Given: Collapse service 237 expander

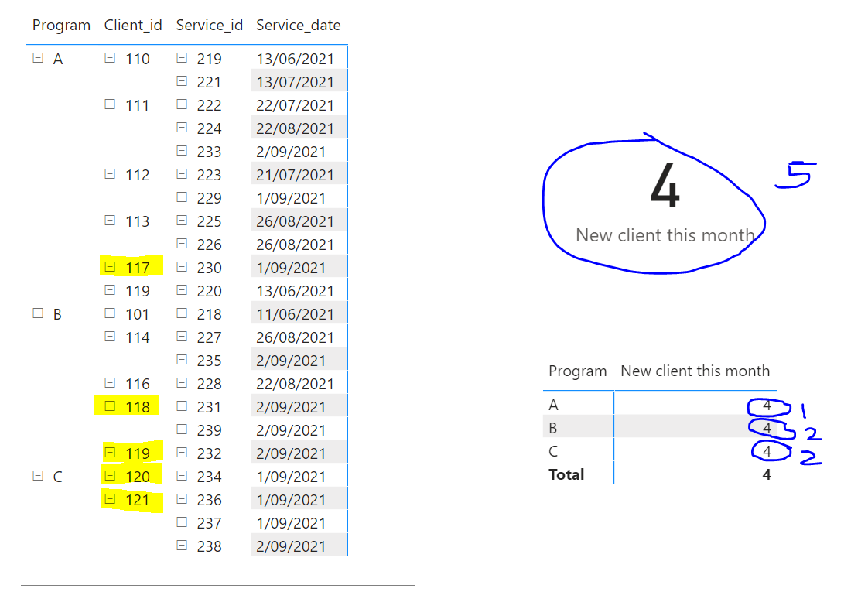Looking at the screenshot, I should pos(182,522).
